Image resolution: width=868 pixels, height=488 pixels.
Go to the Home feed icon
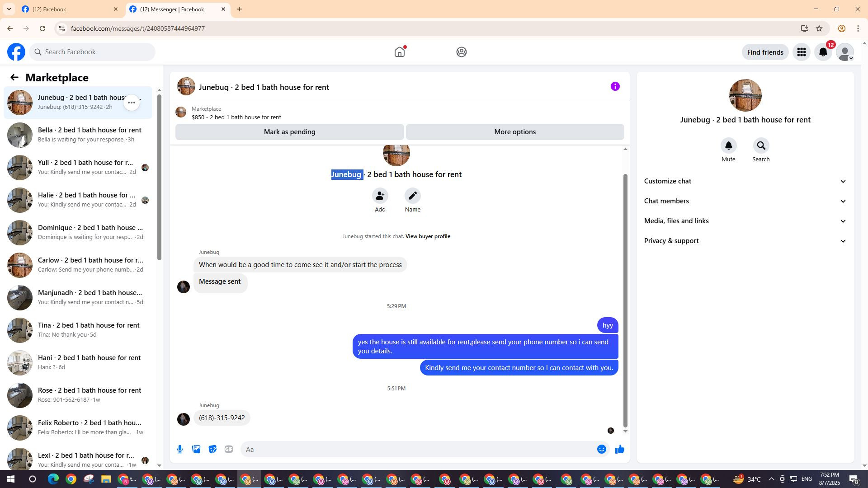click(400, 52)
